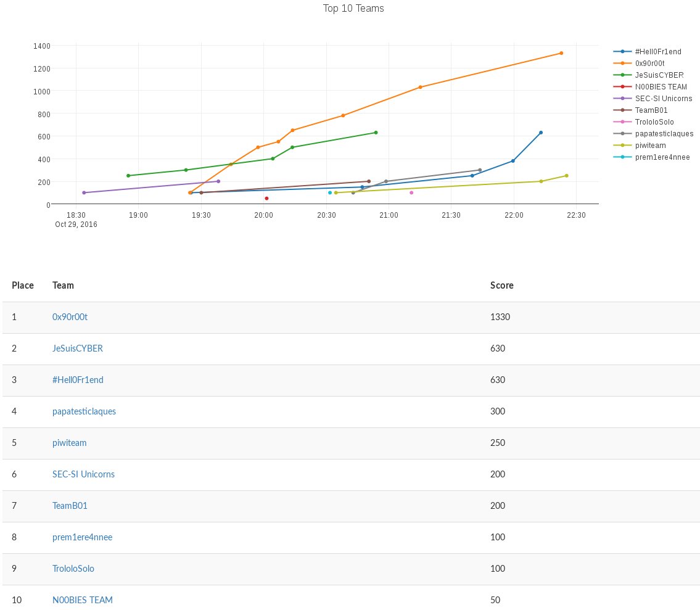Click the Top 10 Teams chart title
This screenshot has width=700, height=610.
tap(353, 9)
